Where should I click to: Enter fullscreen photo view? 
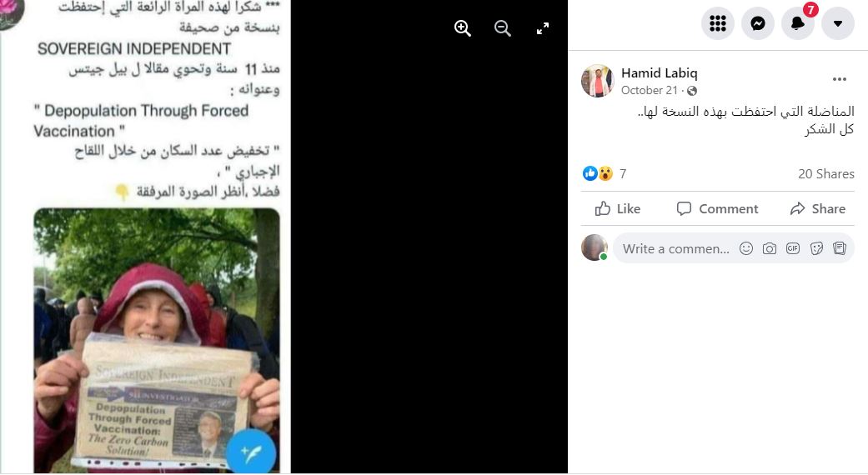[x=543, y=28]
